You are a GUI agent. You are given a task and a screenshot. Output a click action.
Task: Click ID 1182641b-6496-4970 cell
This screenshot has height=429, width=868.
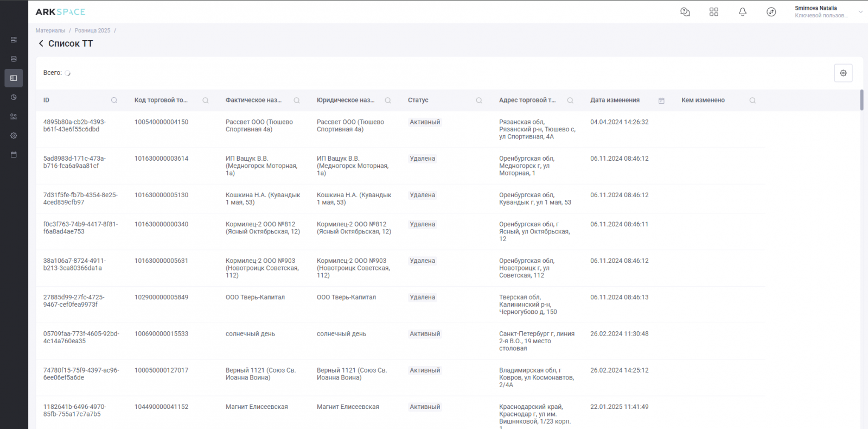coord(74,411)
